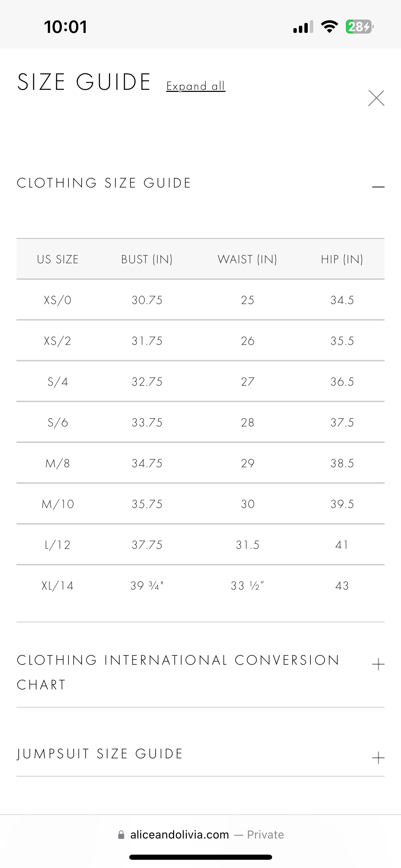Image resolution: width=401 pixels, height=868 pixels.
Task: Select the XS/0 size row label
Action: [x=58, y=300]
